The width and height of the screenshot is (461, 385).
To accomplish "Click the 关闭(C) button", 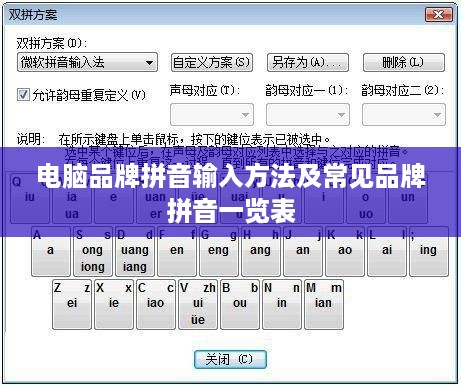I will (x=230, y=359).
